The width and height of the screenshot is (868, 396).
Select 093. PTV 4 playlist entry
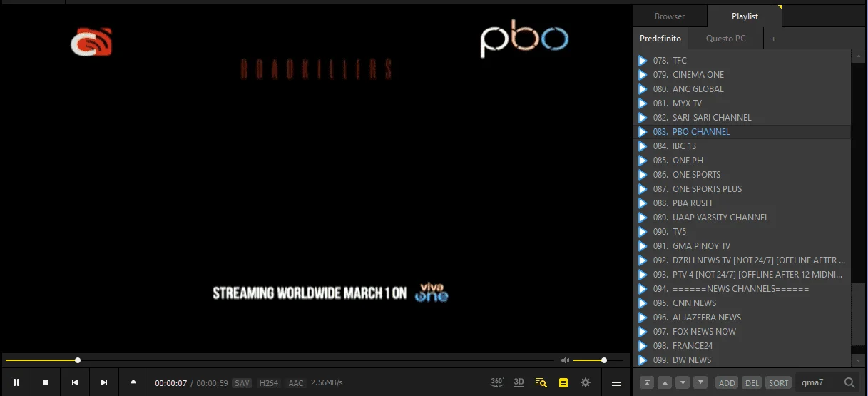(742, 275)
